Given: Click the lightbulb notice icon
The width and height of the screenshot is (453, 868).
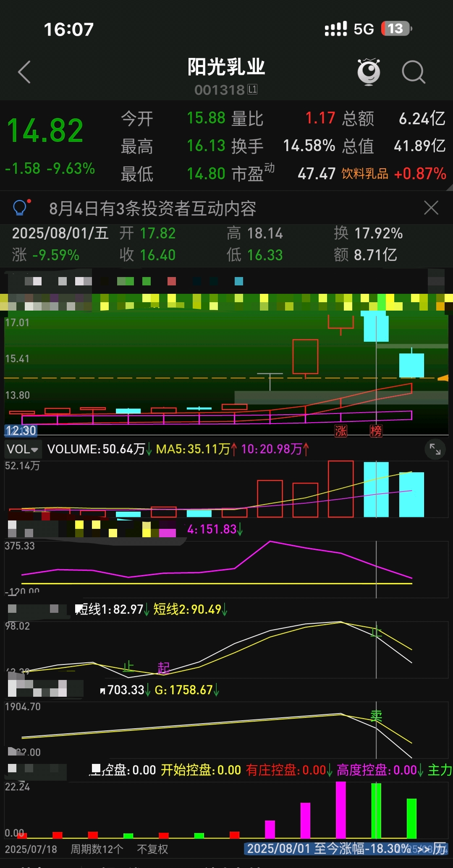Looking at the screenshot, I should pos(21,207).
